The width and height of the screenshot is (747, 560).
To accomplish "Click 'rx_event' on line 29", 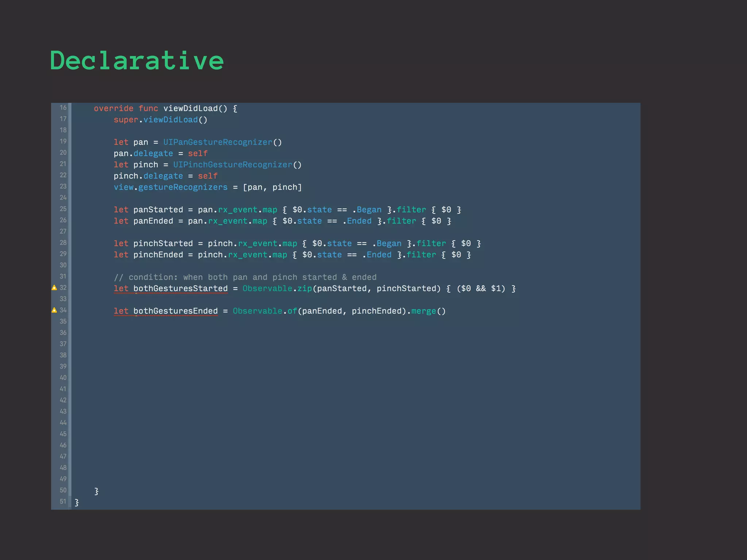I will click(x=248, y=255).
